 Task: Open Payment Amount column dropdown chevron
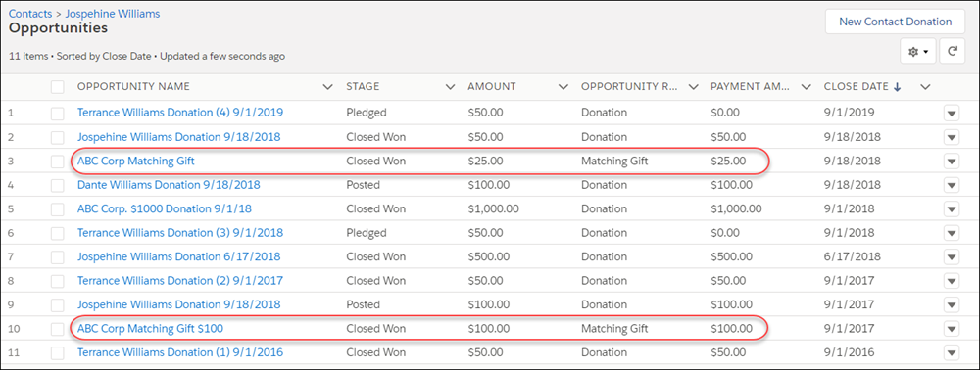807,87
